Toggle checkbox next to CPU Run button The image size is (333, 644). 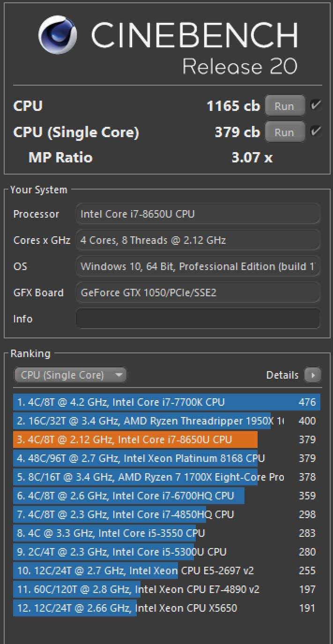[316, 105]
